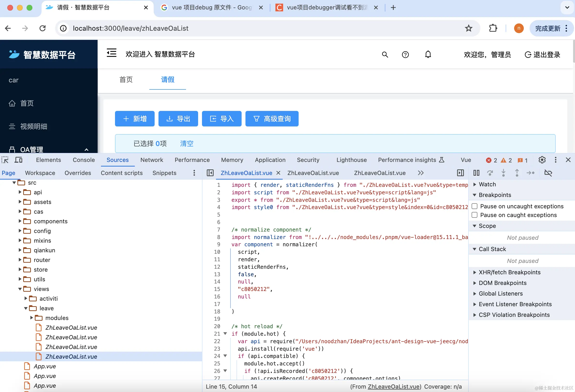Open the Console tab
The width and height of the screenshot is (575, 392).
[84, 160]
